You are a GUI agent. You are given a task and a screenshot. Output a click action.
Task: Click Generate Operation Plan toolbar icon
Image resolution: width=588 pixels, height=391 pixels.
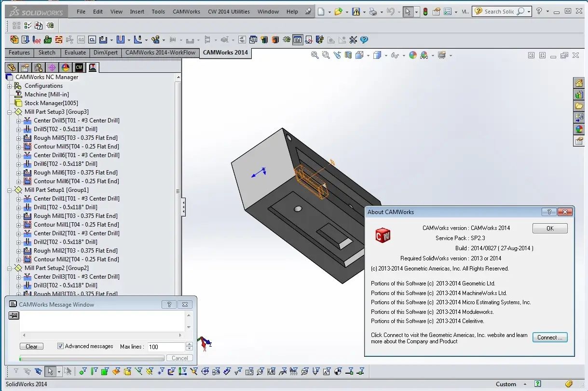25,40
